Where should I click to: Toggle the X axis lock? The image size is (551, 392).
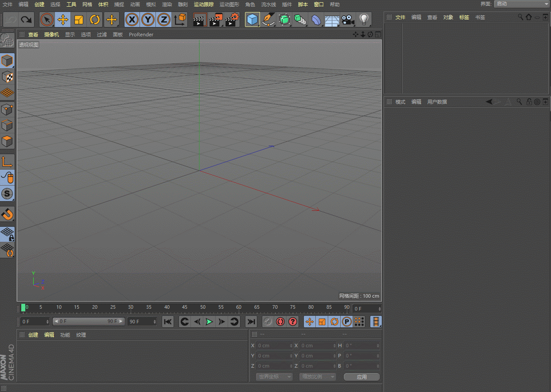tap(132, 20)
